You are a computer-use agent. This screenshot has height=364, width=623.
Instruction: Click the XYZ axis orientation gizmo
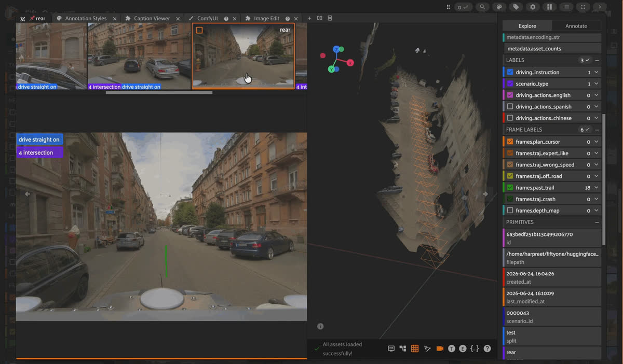(x=336, y=59)
